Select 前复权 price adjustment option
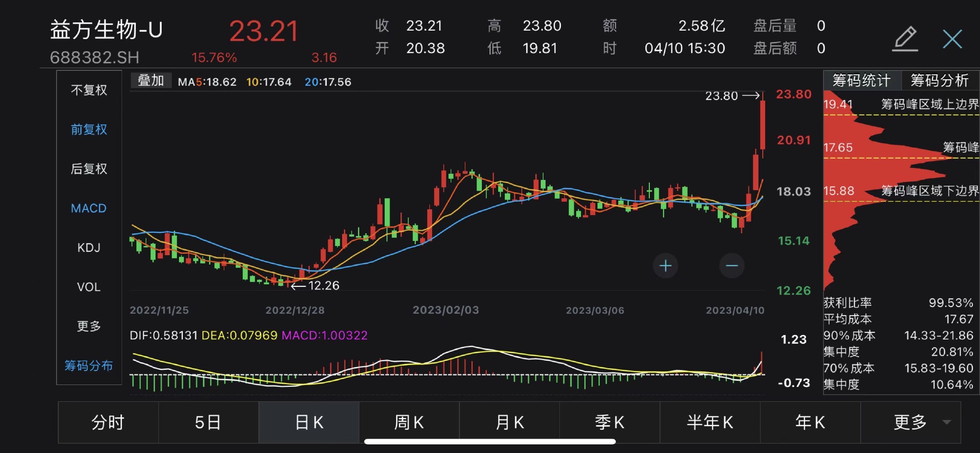 pyautogui.click(x=89, y=129)
